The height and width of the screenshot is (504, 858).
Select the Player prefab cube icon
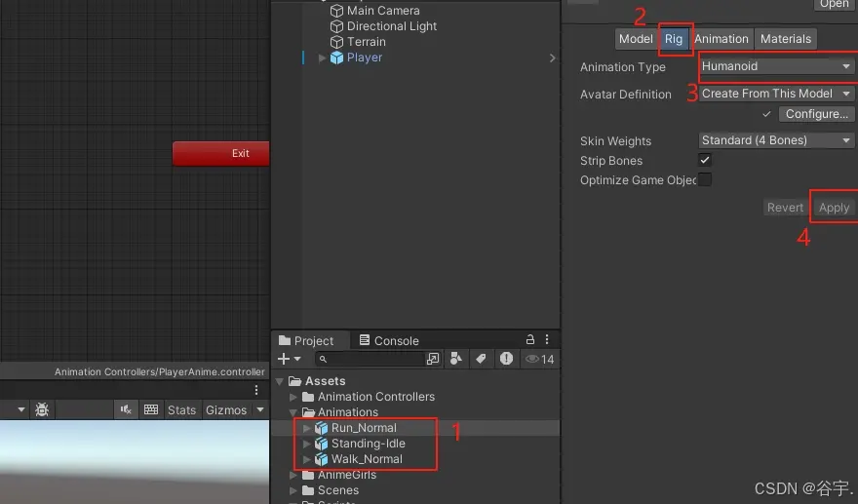tap(336, 58)
